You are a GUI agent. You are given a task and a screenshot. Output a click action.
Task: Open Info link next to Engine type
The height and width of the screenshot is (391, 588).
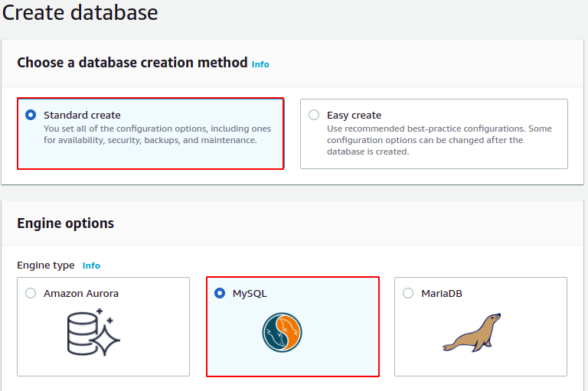click(91, 266)
